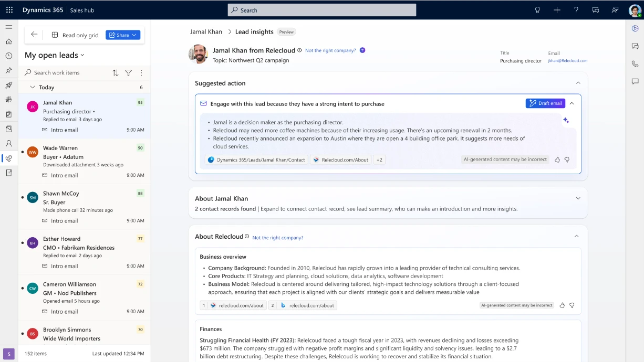The height and width of the screenshot is (362, 644).
Task: Give thumbs up on the Suggested action content
Action: click(557, 159)
